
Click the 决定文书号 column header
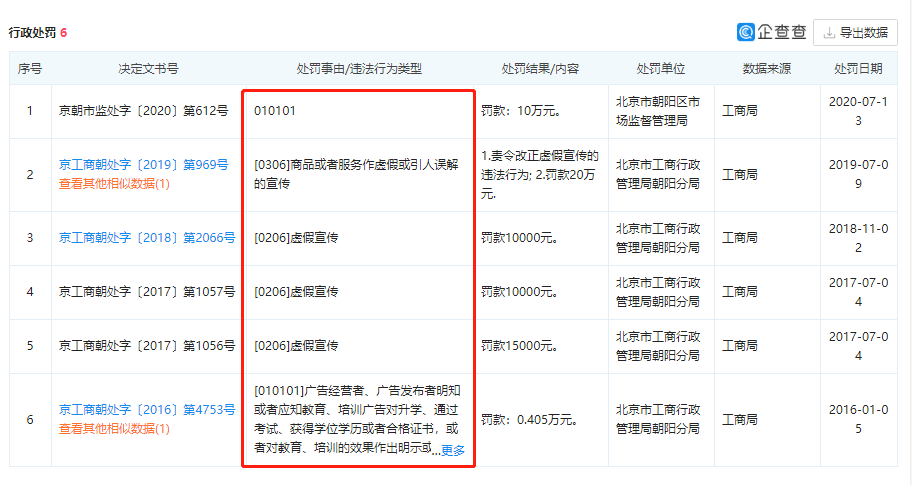(148, 69)
